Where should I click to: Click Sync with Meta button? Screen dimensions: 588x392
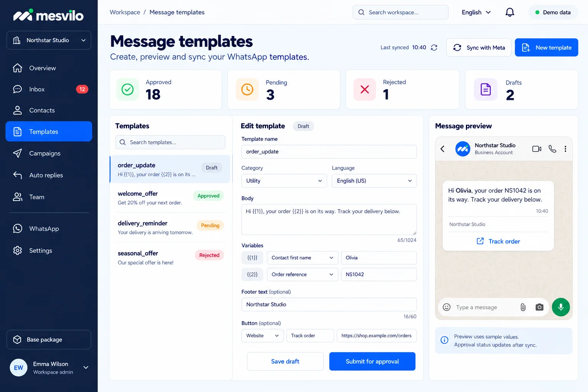[479, 47]
